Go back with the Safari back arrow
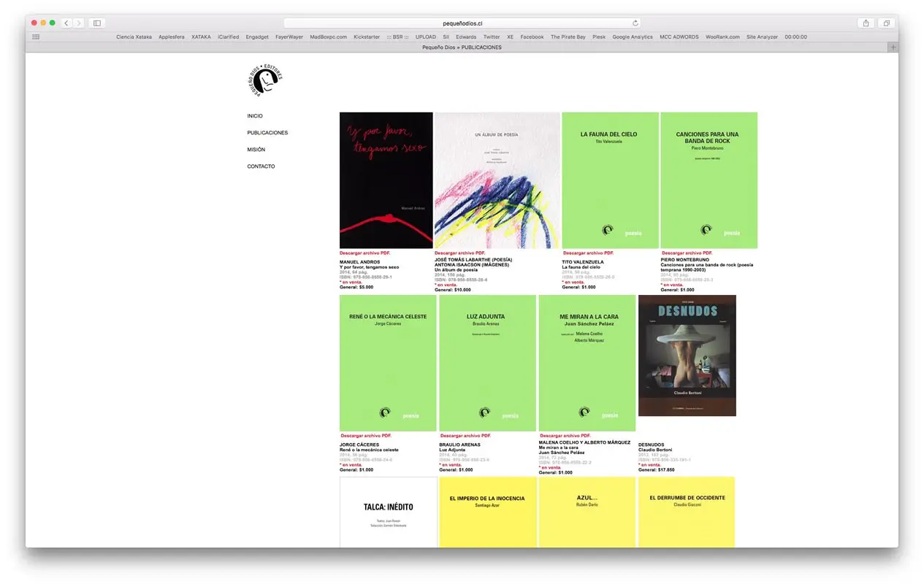924x584 pixels. pyautogui.click(x=66, y=23)
